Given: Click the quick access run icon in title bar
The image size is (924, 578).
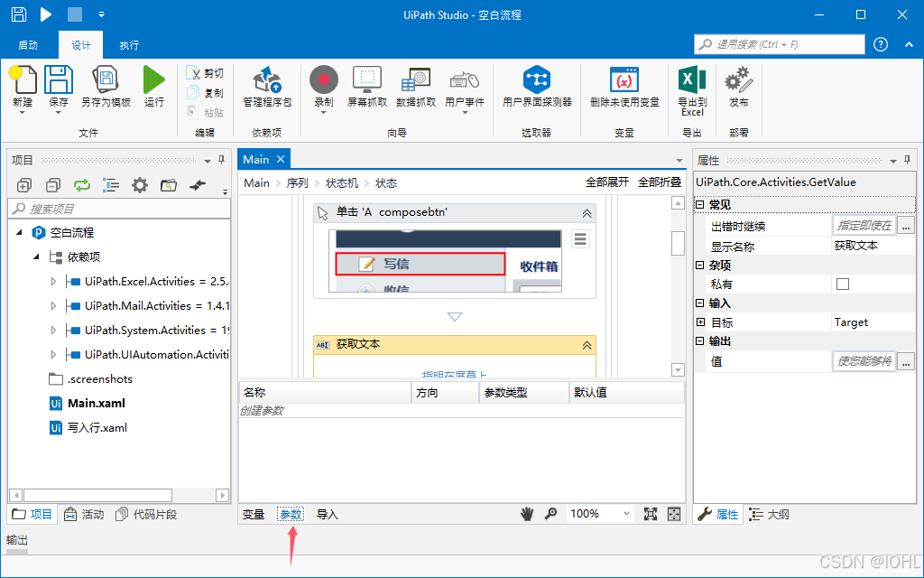Looking at the screenshot, I should tap(46, 14).
